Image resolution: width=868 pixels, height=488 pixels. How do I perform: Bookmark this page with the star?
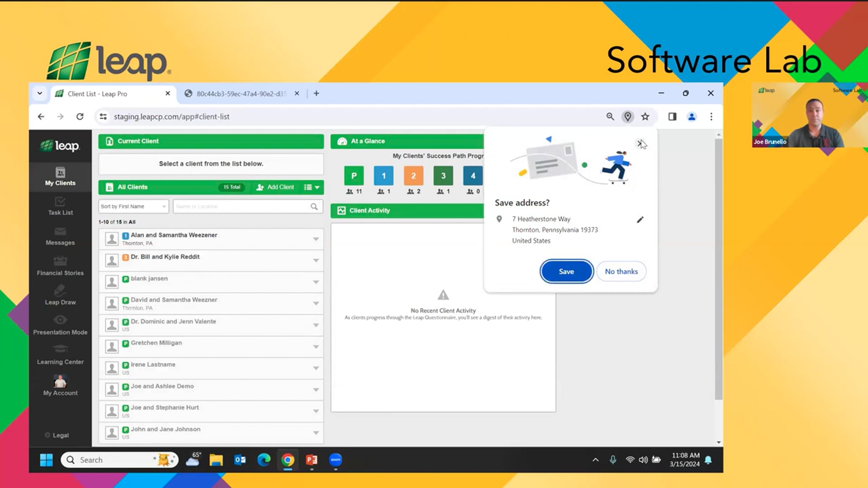[645, 117]
